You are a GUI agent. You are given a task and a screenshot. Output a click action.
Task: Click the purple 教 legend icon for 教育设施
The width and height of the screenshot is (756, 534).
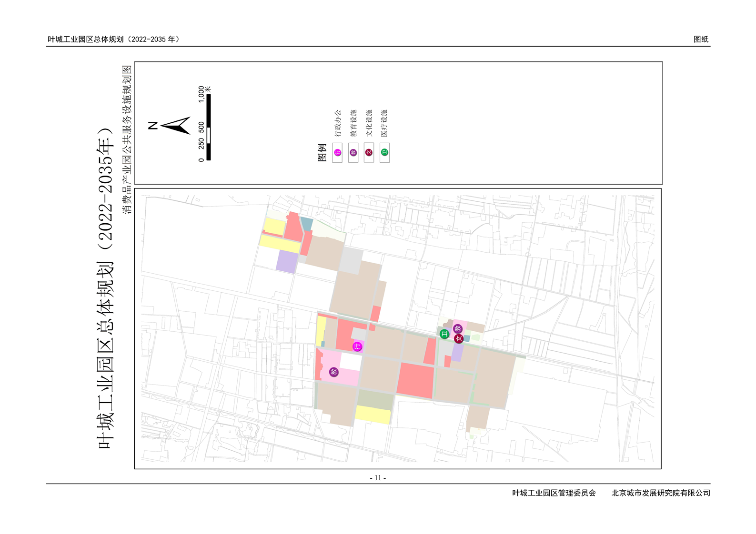point(353,153)
